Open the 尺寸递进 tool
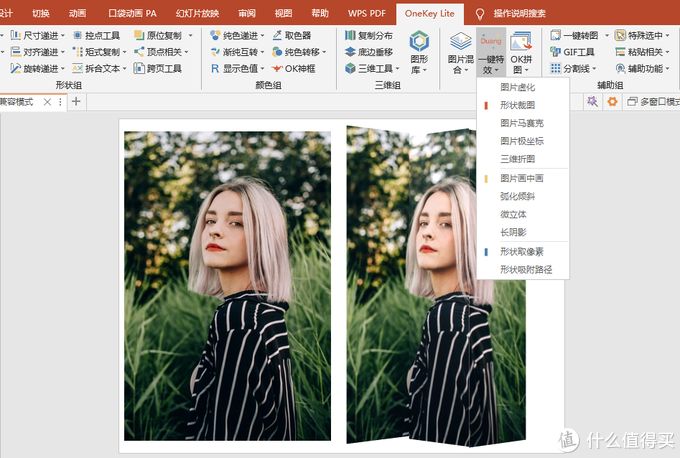680x458 pixels. point(37,35)
